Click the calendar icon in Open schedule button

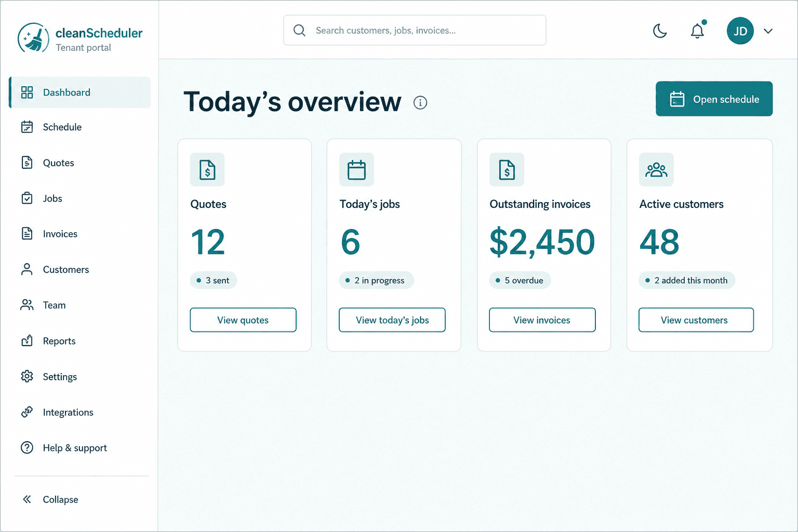[677, 99]
